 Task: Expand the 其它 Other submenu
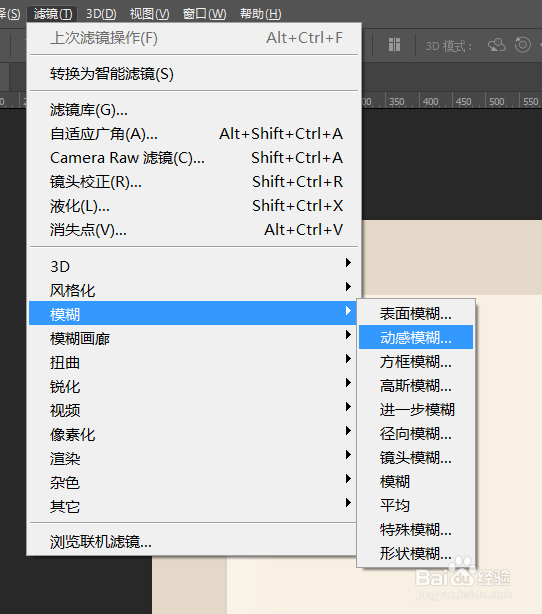click(x=193, y=506)
